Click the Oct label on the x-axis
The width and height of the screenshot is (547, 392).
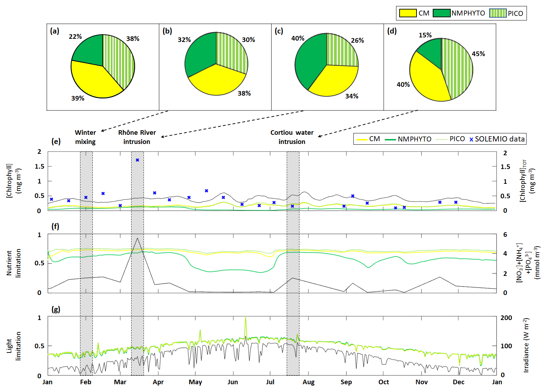[384, 382]
